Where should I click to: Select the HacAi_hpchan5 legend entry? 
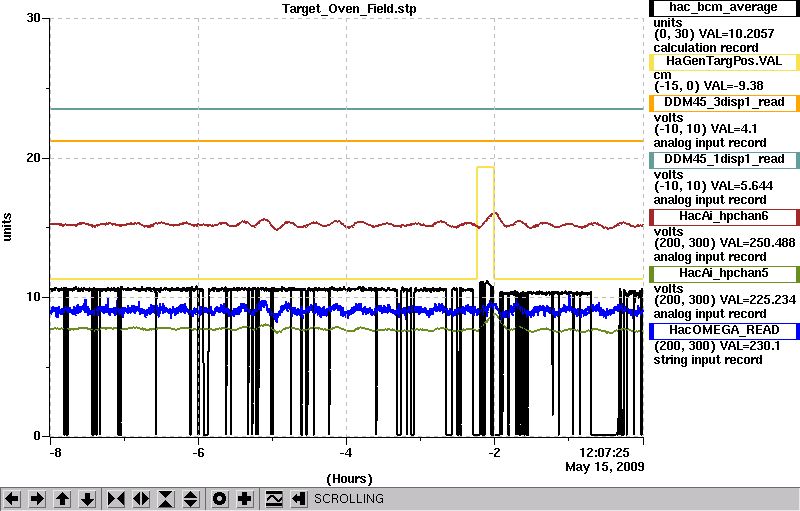click(724, 274)
